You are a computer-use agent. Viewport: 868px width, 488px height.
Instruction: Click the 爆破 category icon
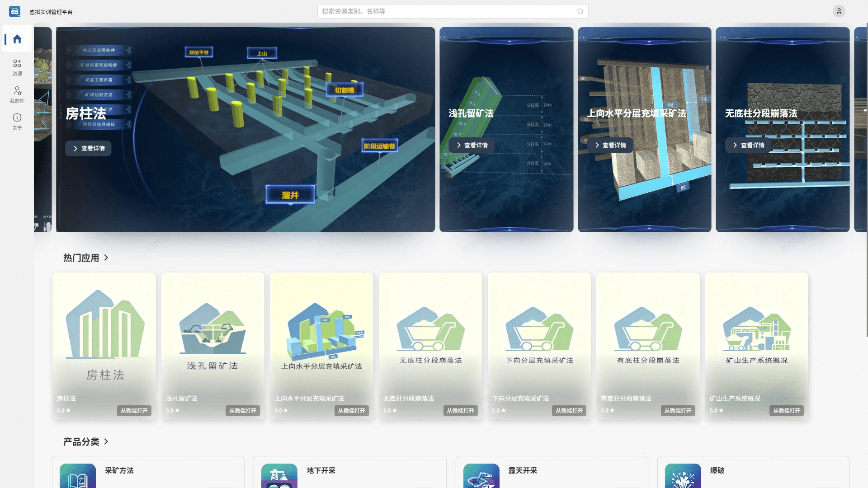683,476
